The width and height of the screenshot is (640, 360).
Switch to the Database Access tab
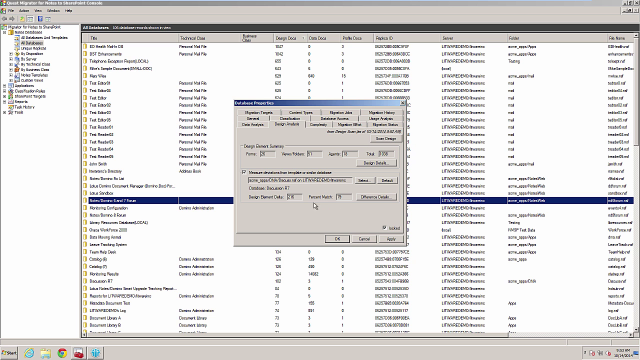click(335, 118)
